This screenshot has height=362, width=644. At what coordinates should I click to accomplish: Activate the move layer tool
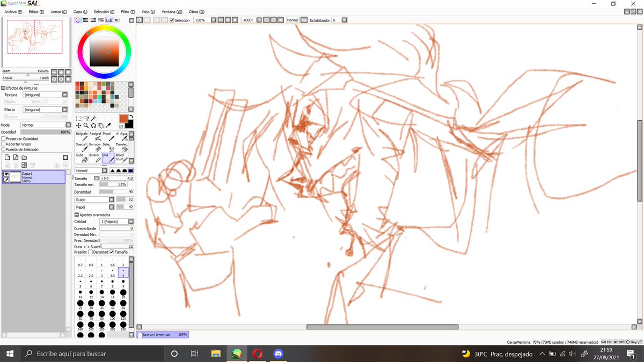point(78,125)
